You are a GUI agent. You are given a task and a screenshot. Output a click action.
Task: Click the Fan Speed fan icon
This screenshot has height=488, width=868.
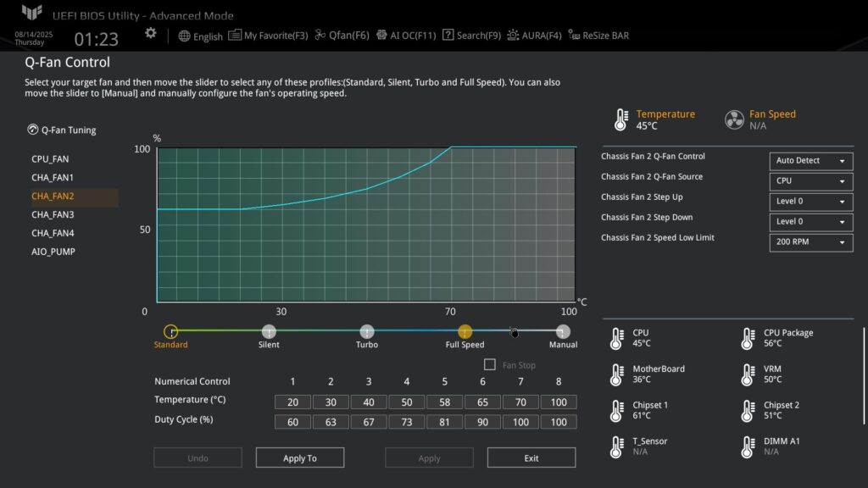[x=735, y=119]
